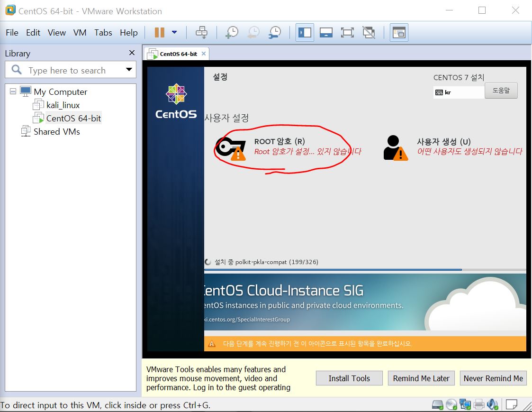Click Remind Me Later button
532x412 pixels.
[x=421, y=378]
